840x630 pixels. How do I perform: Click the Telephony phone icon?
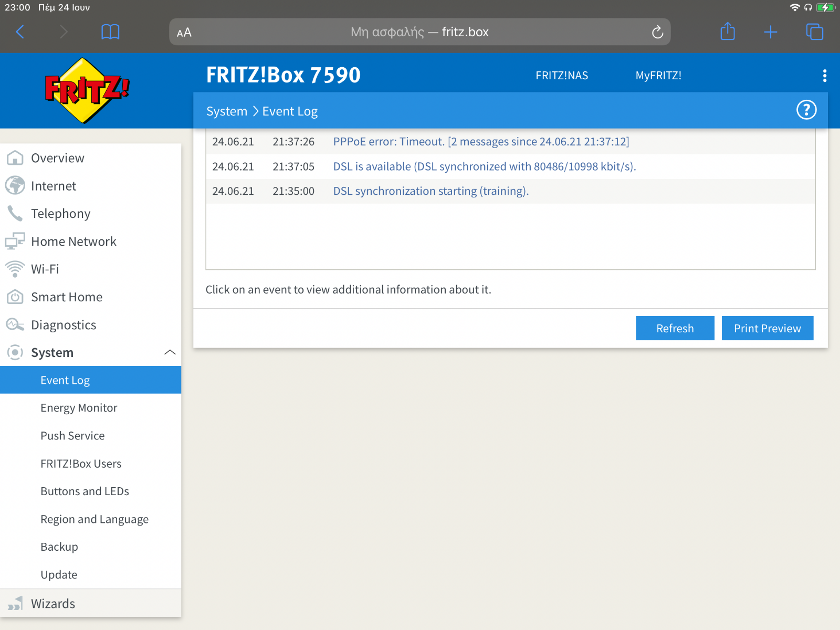tap(15, 214)
